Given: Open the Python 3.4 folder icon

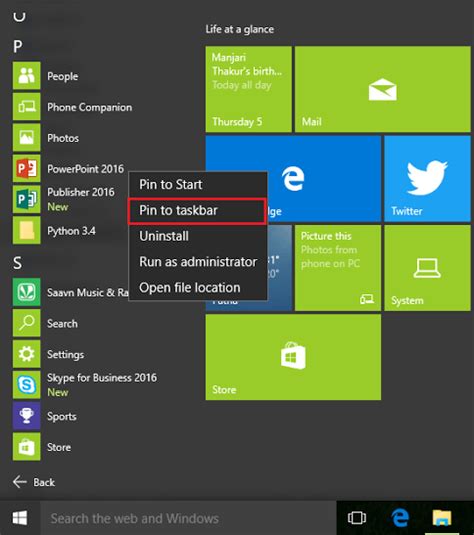Looking at the screenshot, I should pyautogui.click(x=27, y=230).
